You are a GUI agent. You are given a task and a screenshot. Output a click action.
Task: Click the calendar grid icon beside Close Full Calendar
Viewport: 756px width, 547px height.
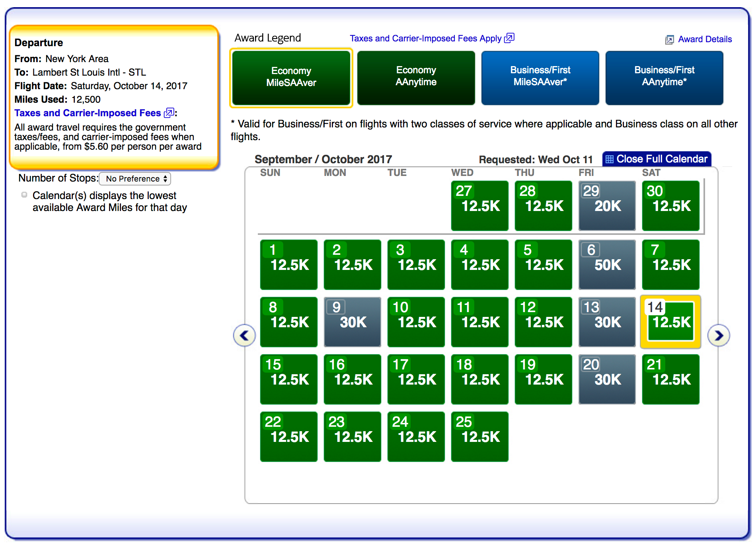click(609, 159)
